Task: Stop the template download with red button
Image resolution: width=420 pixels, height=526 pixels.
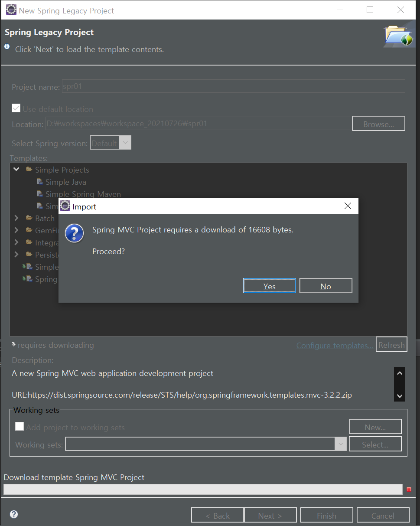Action: (x=409, y=489)
